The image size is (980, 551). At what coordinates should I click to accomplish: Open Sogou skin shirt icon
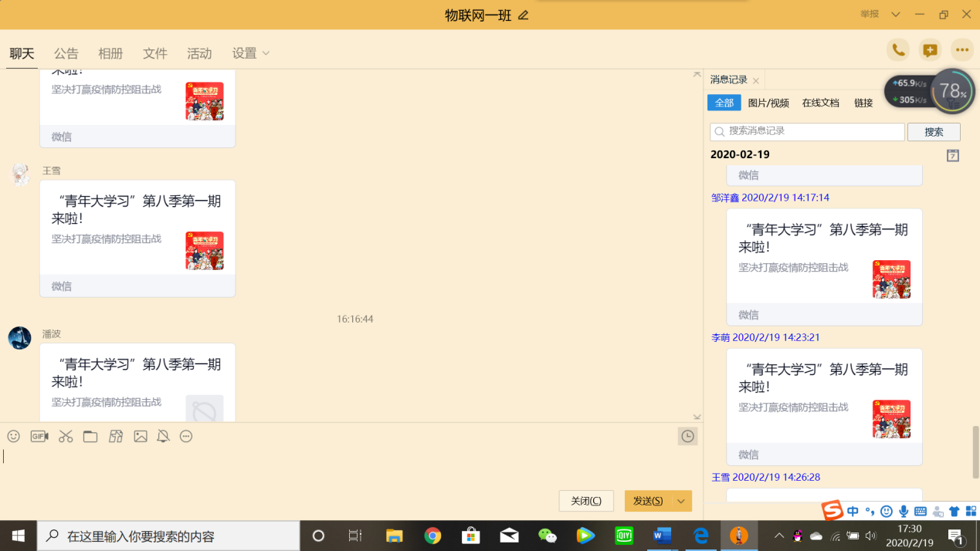point(955,511)
